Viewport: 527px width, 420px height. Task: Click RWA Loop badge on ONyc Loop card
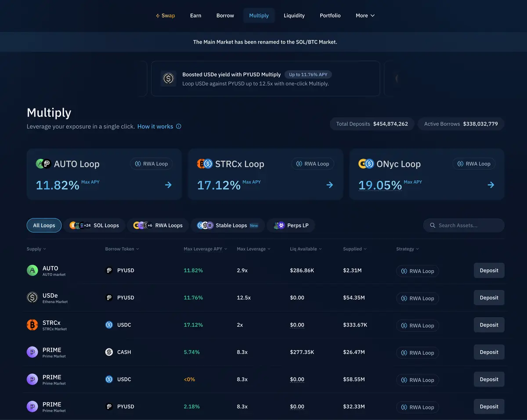coord(474,164)
